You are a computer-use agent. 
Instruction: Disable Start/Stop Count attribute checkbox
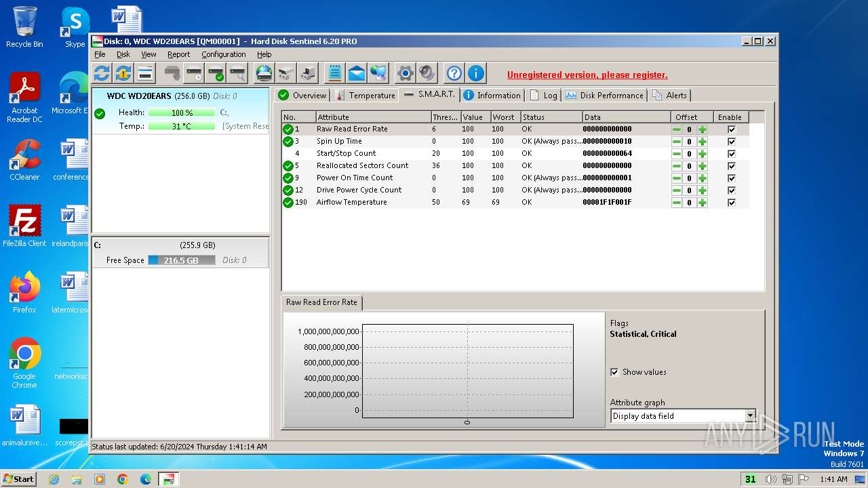[x=731, y=154]
